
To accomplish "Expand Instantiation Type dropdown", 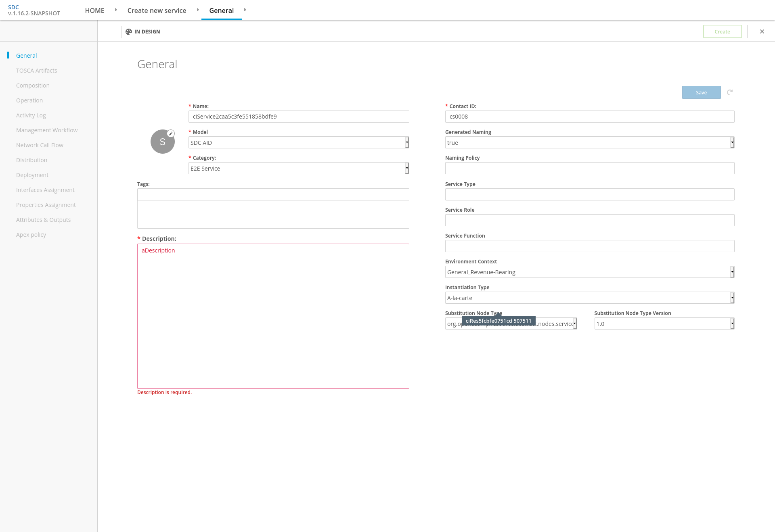I will 589,298.
